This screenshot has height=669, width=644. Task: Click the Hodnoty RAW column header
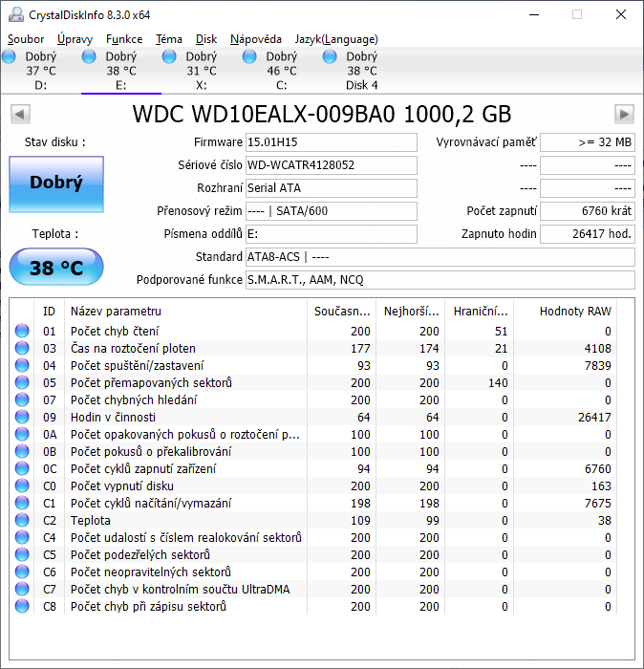pos(565,311)
